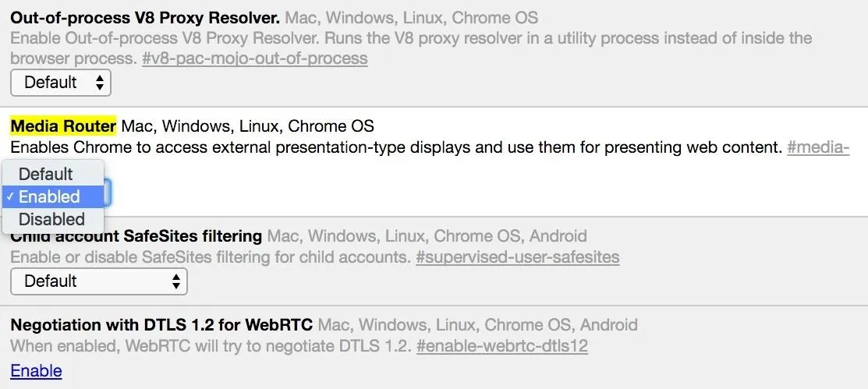Click the Media Router description text
The image size is (868, 389).
[x=396, y=148]
